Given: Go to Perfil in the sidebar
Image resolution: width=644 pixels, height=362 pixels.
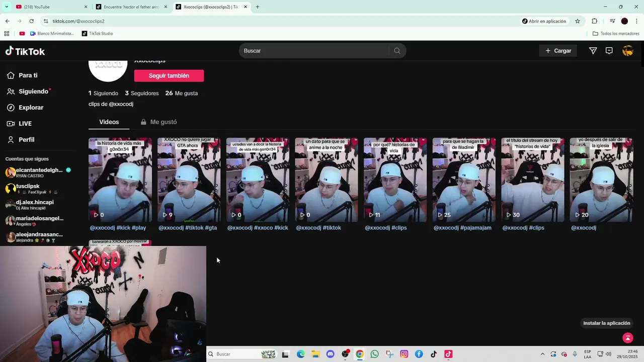Looking at the screenshot, I should 21,140.
